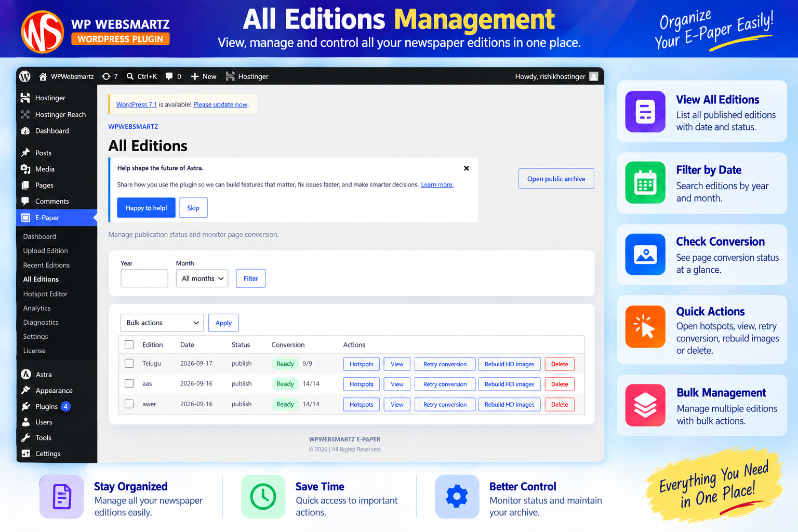Viewport: 798px width, 532px height.
Task: Click the Please update now link
Action: 221,104
